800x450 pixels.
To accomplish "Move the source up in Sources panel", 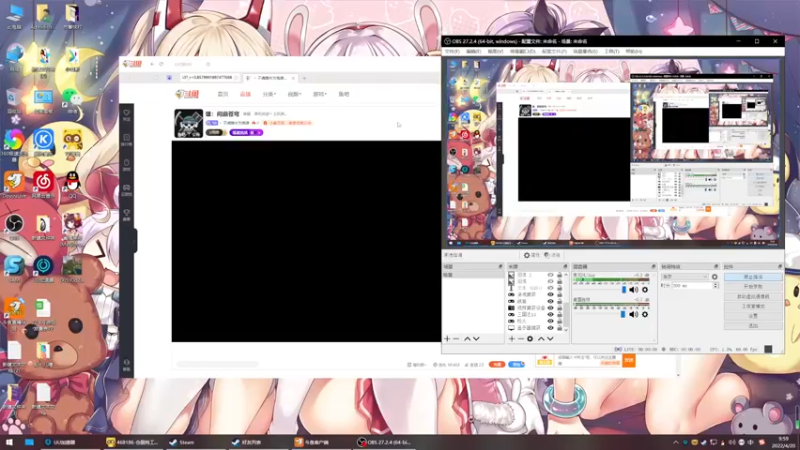I will 541,339.
